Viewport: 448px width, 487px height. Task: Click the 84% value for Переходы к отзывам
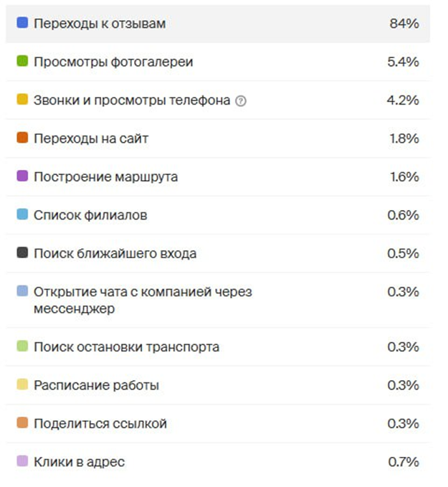point(404,24)
